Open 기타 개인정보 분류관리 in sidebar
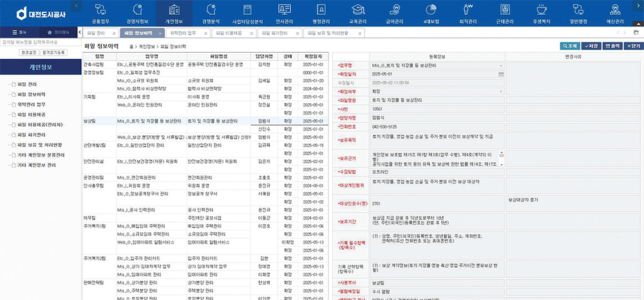 (41, 155)
